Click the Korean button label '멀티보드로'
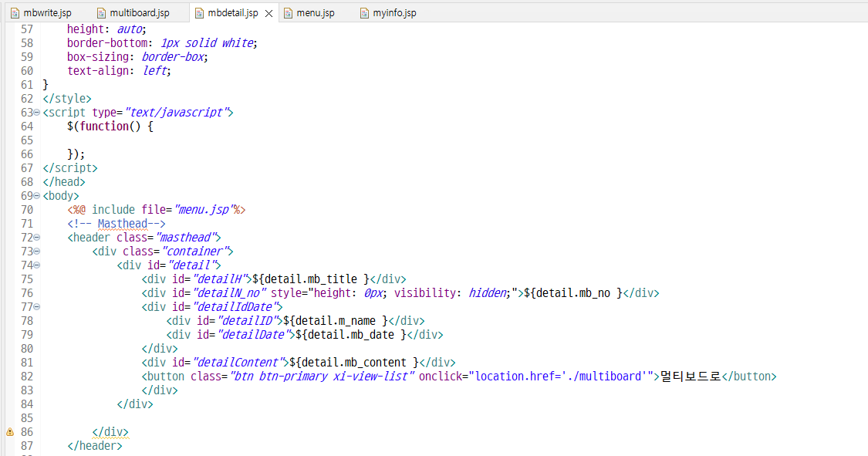The image size is (868, 456). 691,376
